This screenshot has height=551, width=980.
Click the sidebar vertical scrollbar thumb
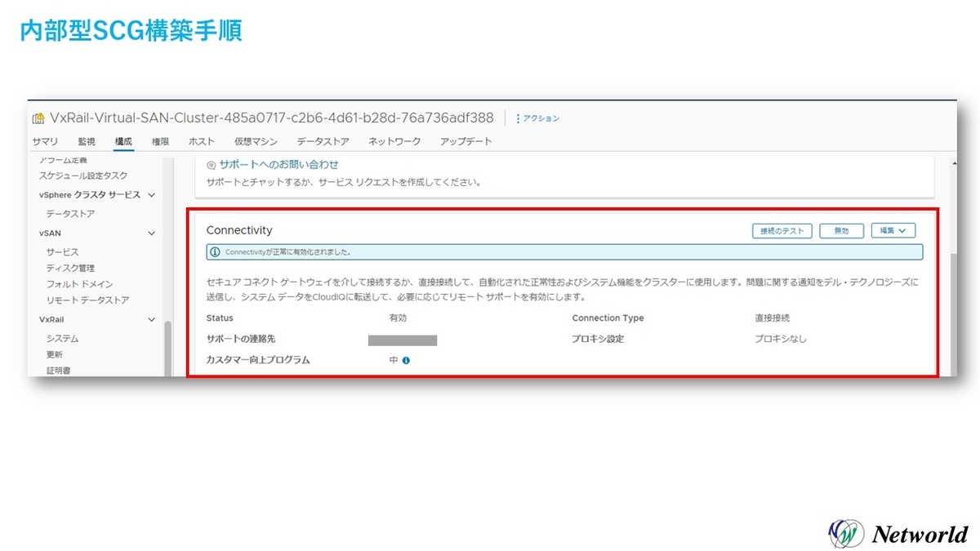(x=168, y=349)
